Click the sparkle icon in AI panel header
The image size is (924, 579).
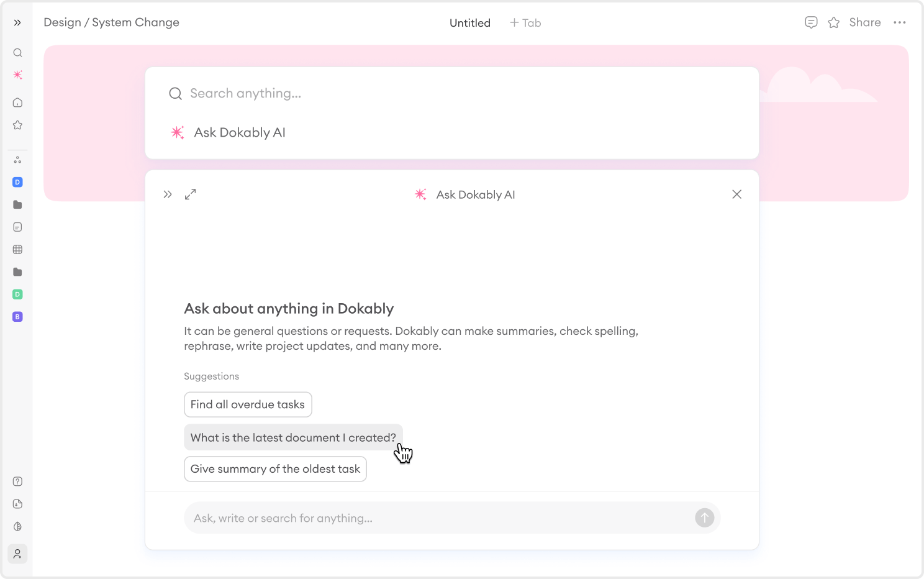point(420,194)
